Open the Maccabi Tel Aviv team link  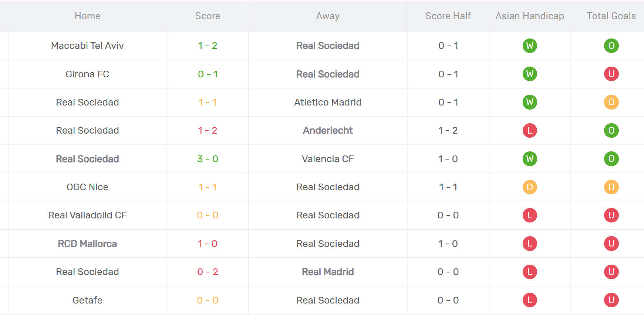(87, 46)
